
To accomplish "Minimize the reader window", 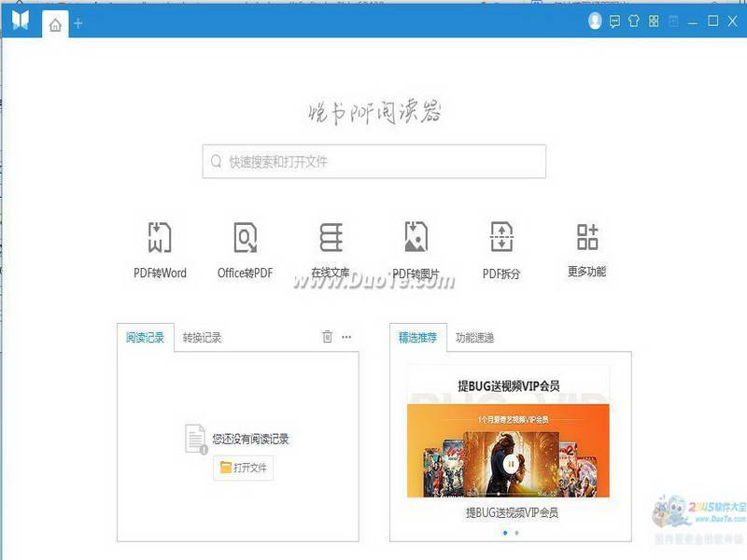I will 693,21.
